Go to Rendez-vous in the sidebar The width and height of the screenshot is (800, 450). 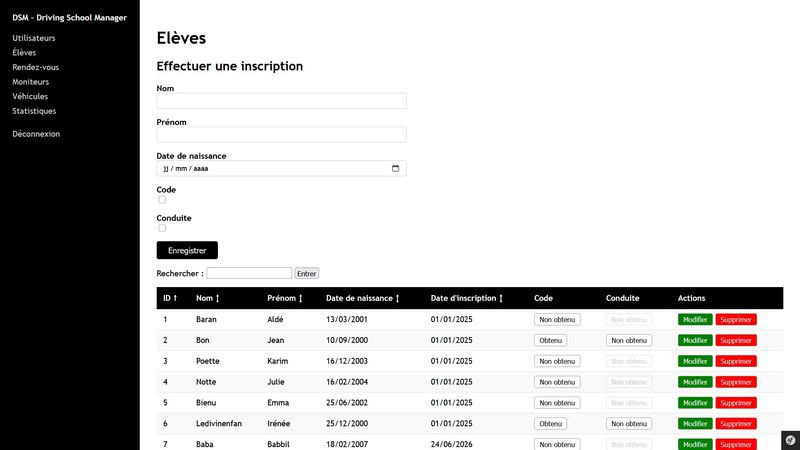point(35,67)
